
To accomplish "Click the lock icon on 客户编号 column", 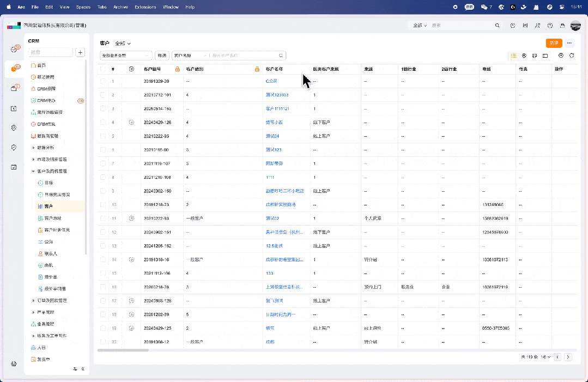I will [x=177, y=69].
